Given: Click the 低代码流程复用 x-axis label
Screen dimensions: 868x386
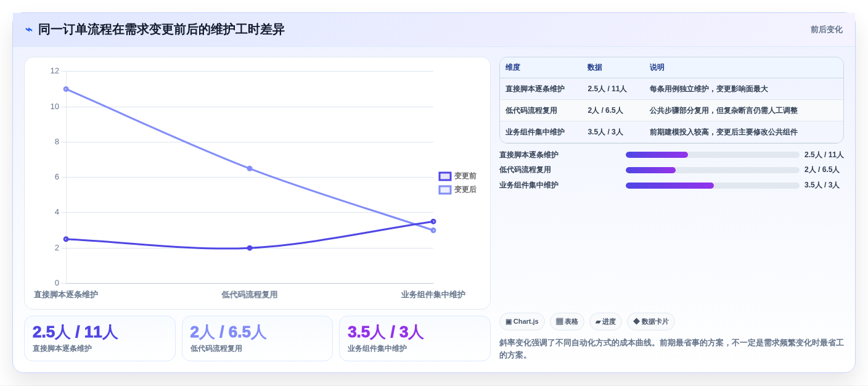Looking at the screenshot, I should click(250, 295).
